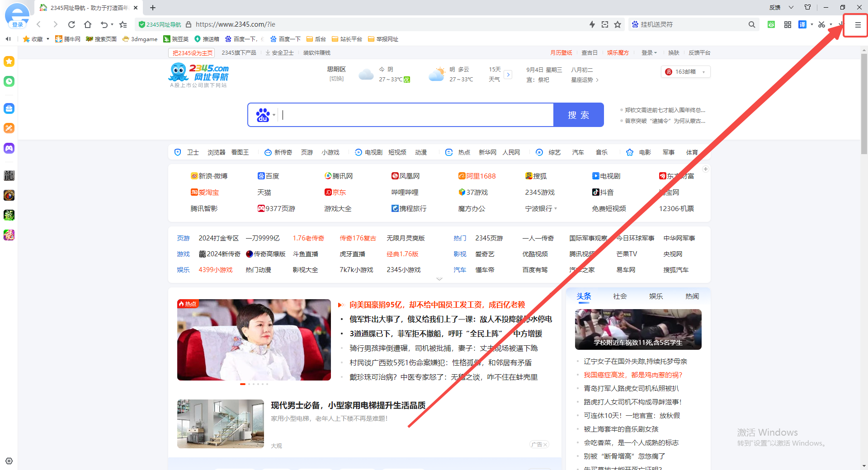Image resolution: width=868 pixels, height=470 pixels.
Task: Expand more site links with the down chevron
Action: click(439, 279)
